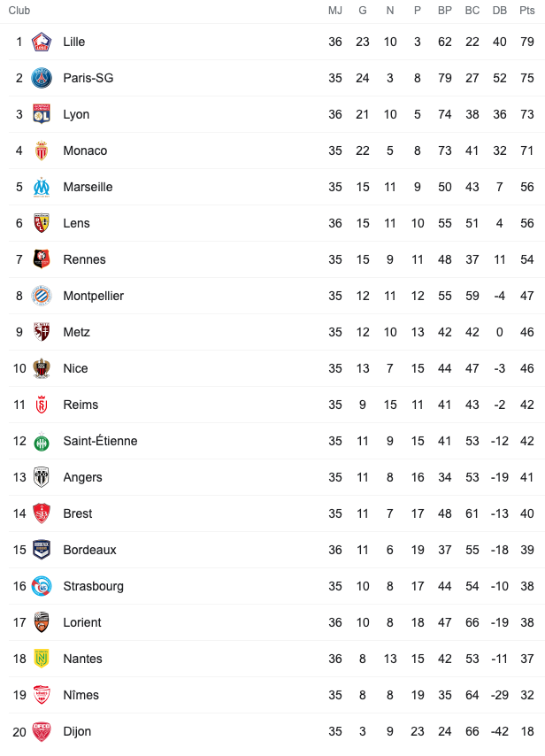Click the Club column header
The image size is (545, 756).
click(x=19, y=11)
